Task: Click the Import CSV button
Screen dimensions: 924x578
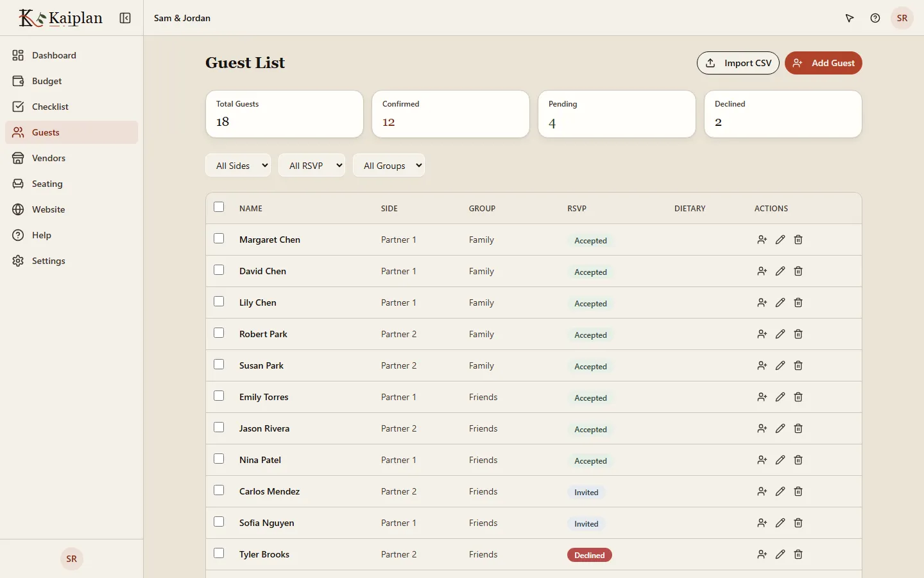Action: [x=738, y=63]
